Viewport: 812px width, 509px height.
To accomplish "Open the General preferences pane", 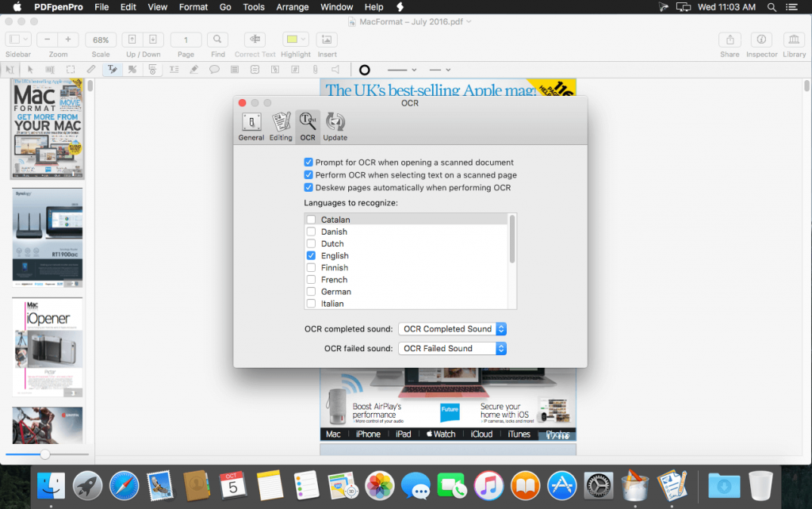I will [x=251, y=125].
